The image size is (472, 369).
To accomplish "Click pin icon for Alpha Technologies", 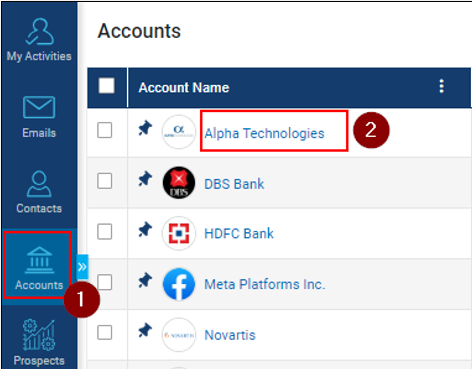I will [145, 128].
